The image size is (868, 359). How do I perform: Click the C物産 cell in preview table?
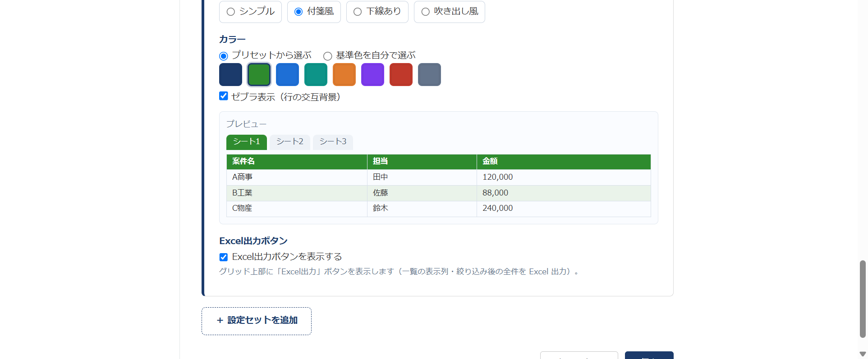(297, 209)
